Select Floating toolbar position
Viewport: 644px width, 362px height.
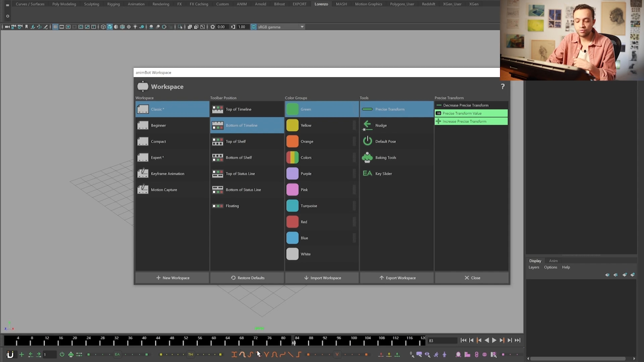(x=247, y=206)
